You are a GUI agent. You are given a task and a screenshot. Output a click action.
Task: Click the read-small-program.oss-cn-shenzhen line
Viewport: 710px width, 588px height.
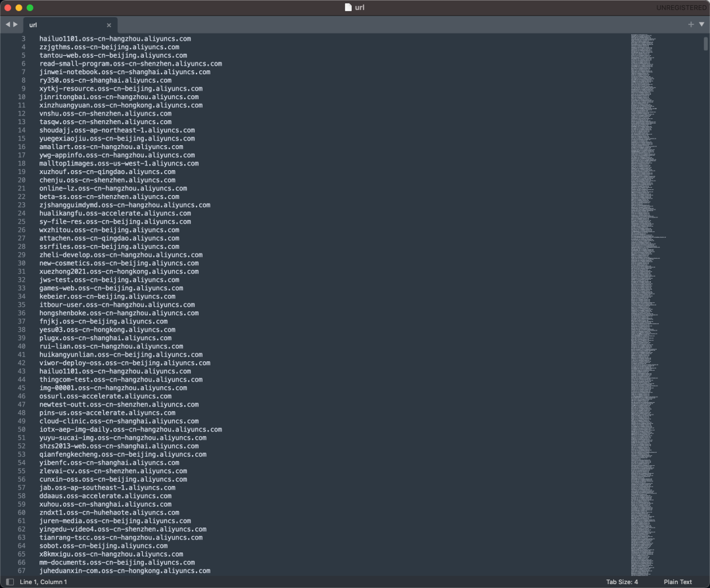point(130,63)
